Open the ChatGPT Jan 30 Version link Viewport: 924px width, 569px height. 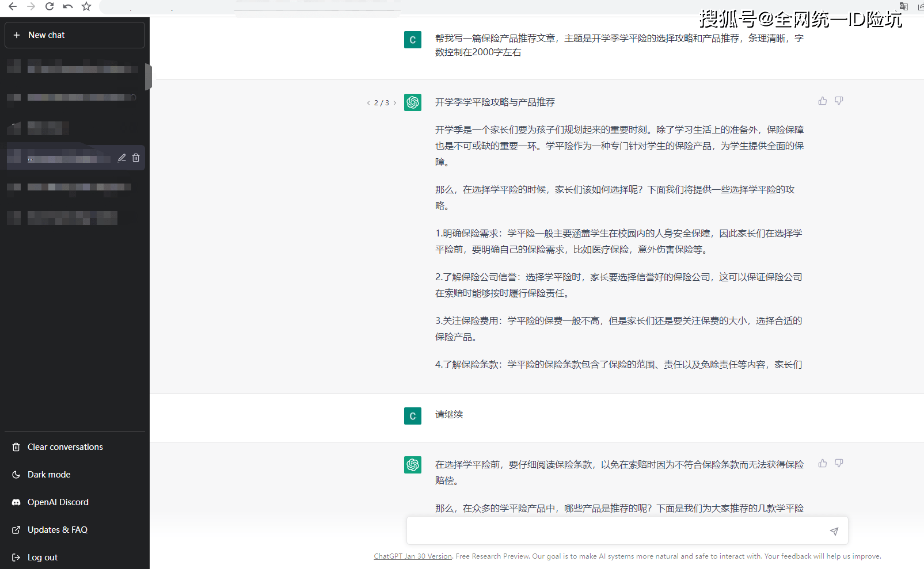(412, 556)
